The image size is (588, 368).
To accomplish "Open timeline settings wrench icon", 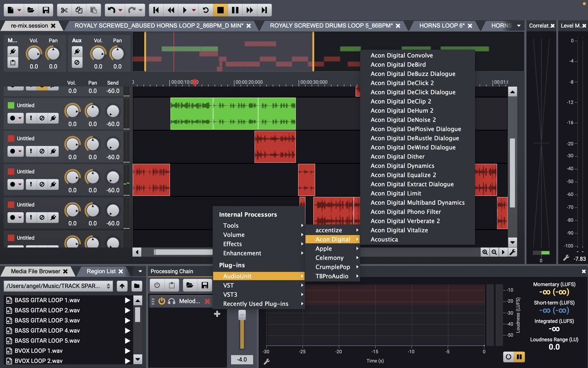I will pos(513,252).
